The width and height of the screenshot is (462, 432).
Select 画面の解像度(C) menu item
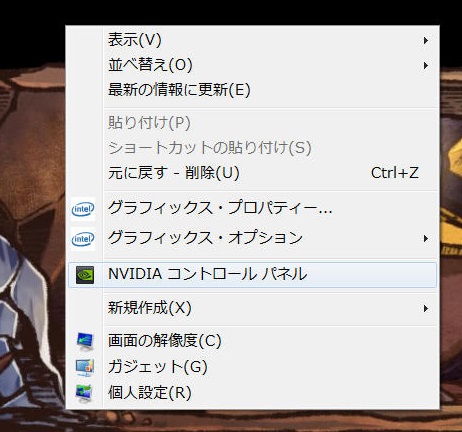(252, 341)
